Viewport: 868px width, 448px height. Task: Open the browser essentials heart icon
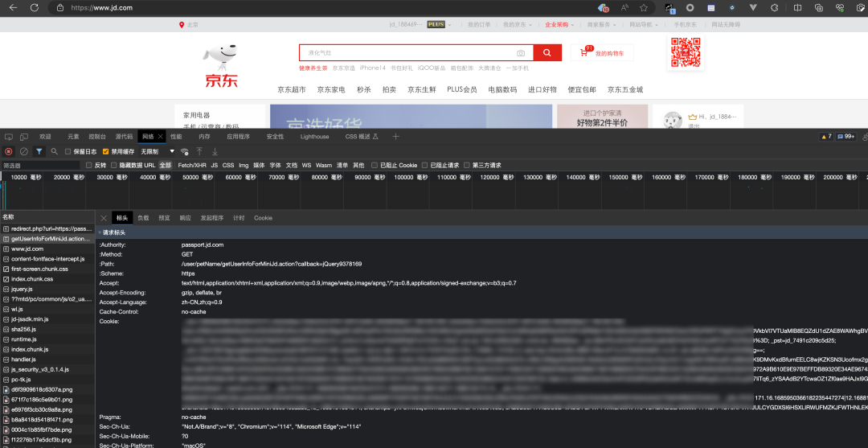840,8
